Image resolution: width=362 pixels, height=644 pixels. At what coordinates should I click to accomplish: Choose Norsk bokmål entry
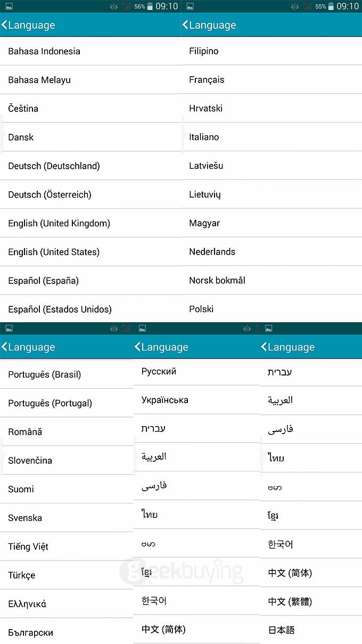(x=271, y=280)
